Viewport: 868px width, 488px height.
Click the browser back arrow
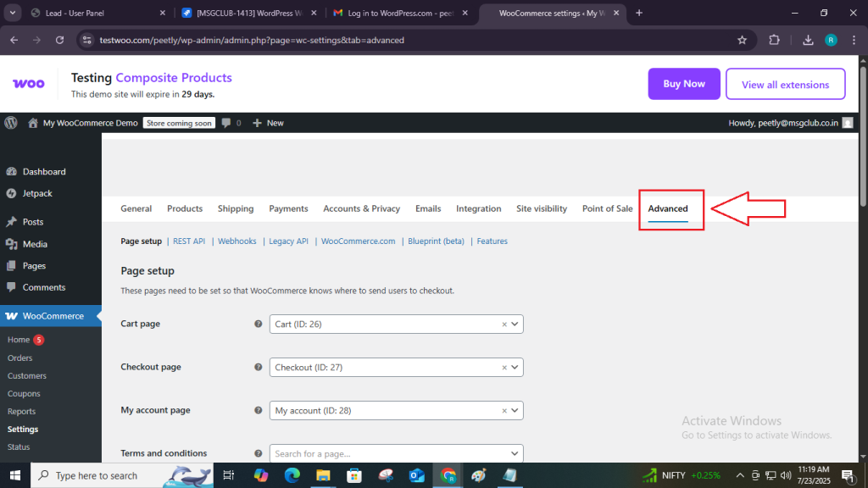coord(14,40)
